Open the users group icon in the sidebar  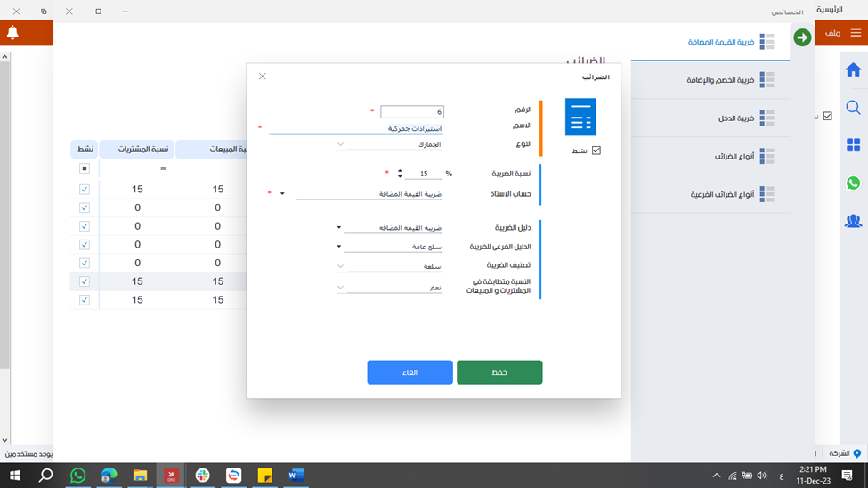[x=853, y=221]
